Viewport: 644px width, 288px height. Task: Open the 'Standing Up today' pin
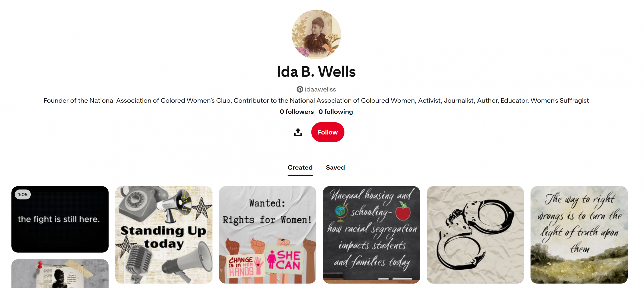point(164,235)
